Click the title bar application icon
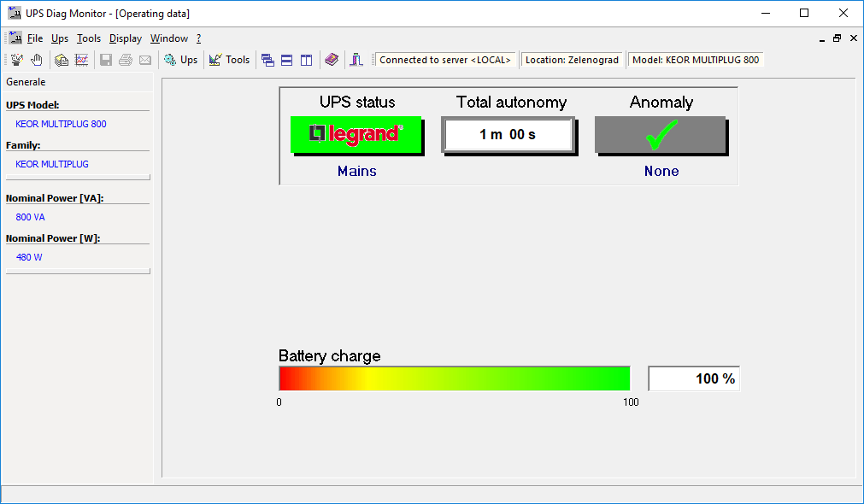The width and height of the screenshot is (864, 504). (15, 13)
